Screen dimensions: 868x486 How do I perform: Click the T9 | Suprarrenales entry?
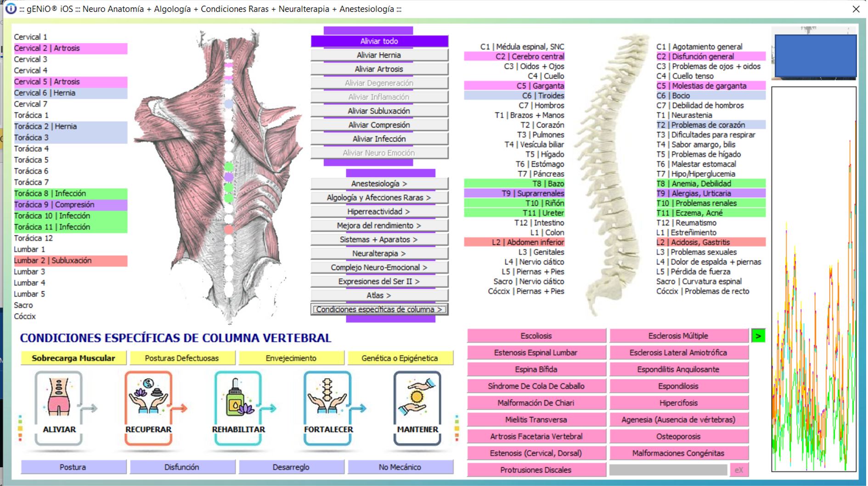click(x=514, y=193)
